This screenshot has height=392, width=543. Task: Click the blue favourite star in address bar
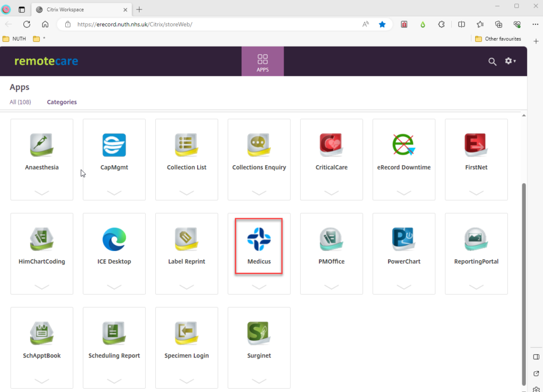tap(382, 24)
